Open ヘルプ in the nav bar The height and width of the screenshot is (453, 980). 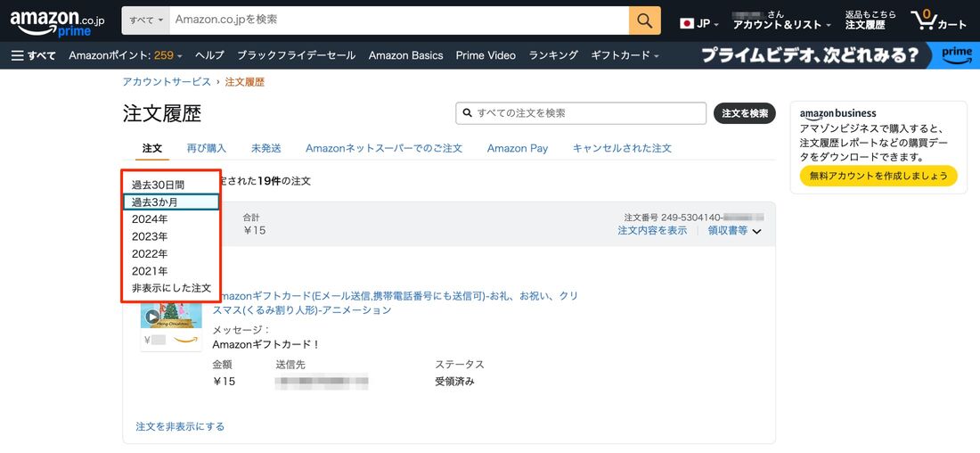click(209, 55)
